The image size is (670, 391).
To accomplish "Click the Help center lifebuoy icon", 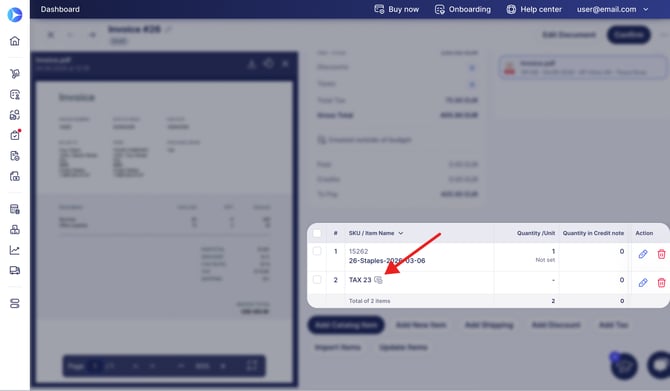I will (x=511, y=9).
